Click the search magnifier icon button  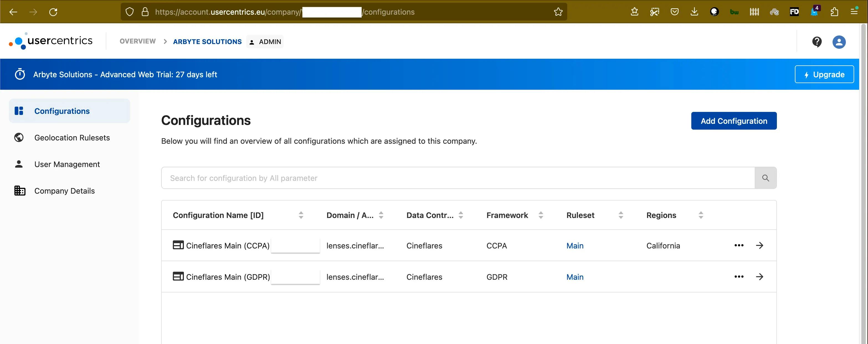[765, 178]
